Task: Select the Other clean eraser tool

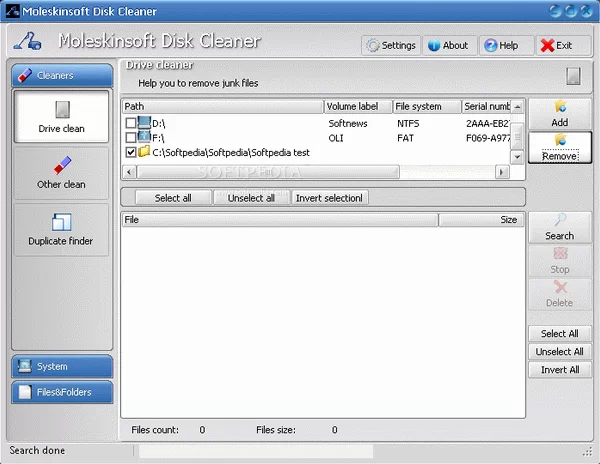Action: 61,173
